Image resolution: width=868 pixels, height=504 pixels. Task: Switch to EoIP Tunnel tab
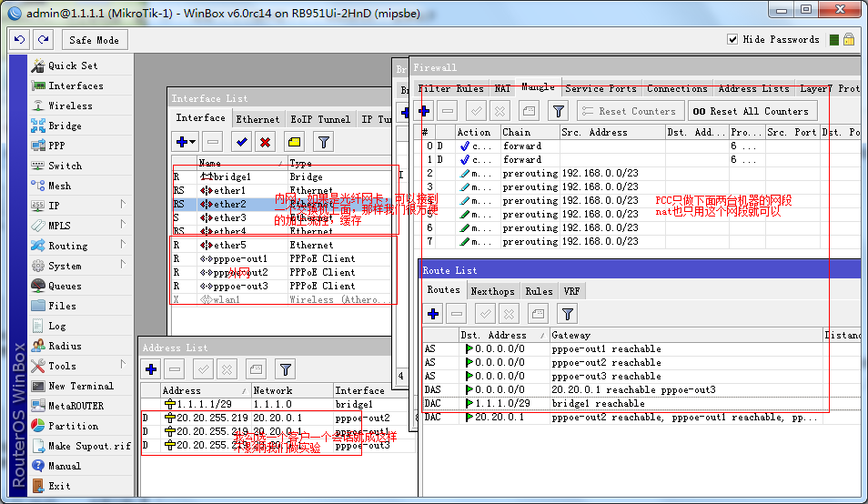click(x=320, y=119)
